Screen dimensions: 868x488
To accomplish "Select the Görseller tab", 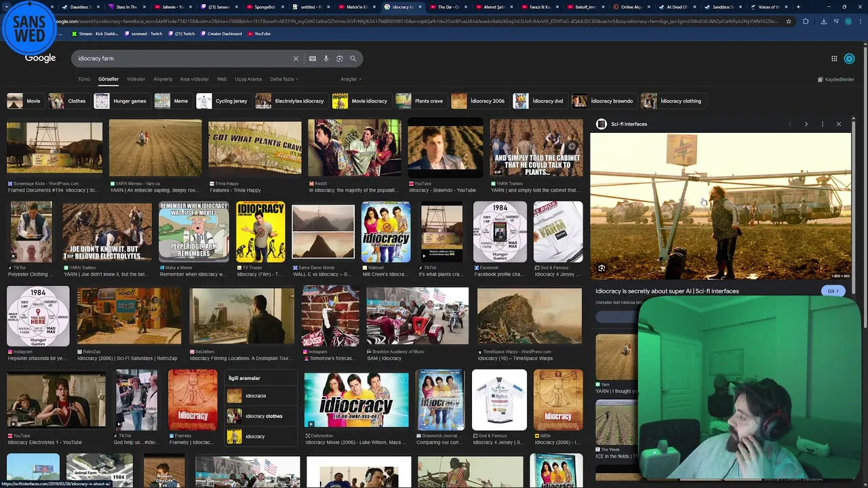I will 108,79.
